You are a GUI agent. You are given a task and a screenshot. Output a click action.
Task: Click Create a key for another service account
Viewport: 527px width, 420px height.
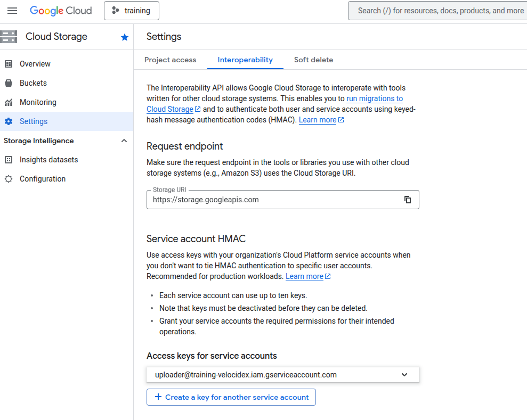231,397
